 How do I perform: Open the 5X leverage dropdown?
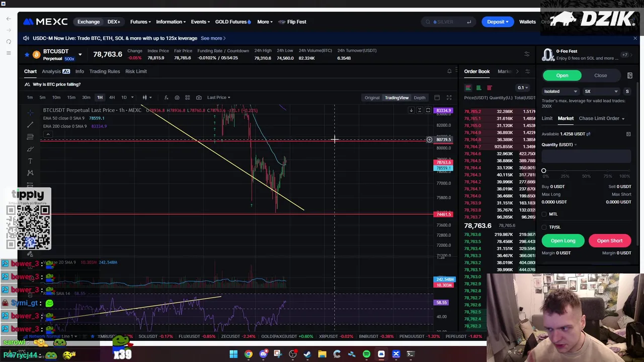tap(601, 92)
